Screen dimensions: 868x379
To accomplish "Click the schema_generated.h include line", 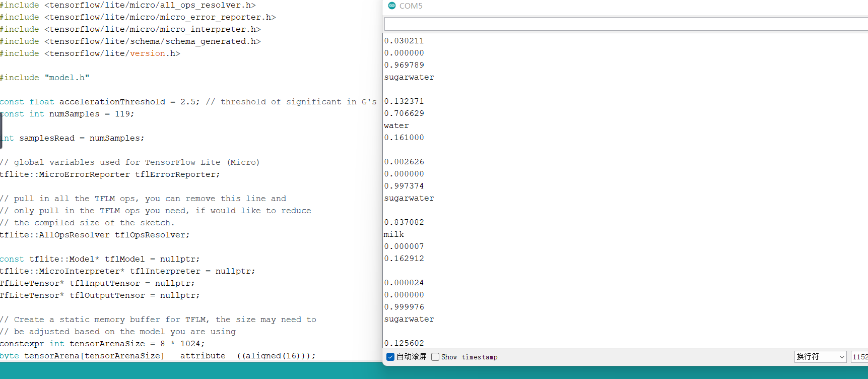I will [x=130, y=41].
